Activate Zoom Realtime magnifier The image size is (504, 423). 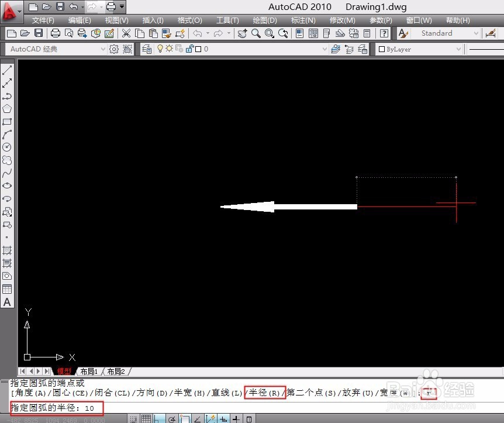(256, 33)
